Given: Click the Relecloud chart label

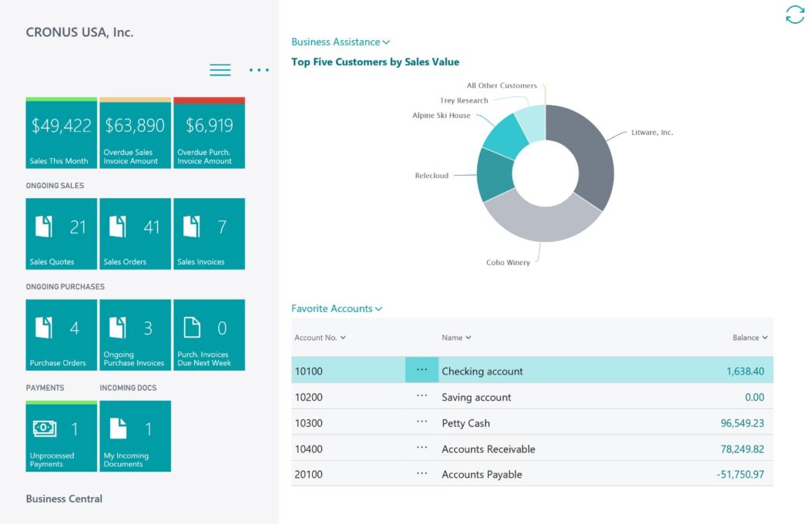Looking at the screenshot, I should 431,176.
